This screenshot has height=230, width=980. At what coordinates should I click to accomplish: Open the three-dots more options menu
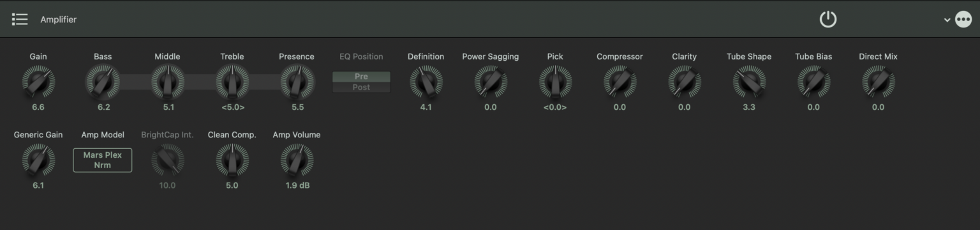point(963,20)
